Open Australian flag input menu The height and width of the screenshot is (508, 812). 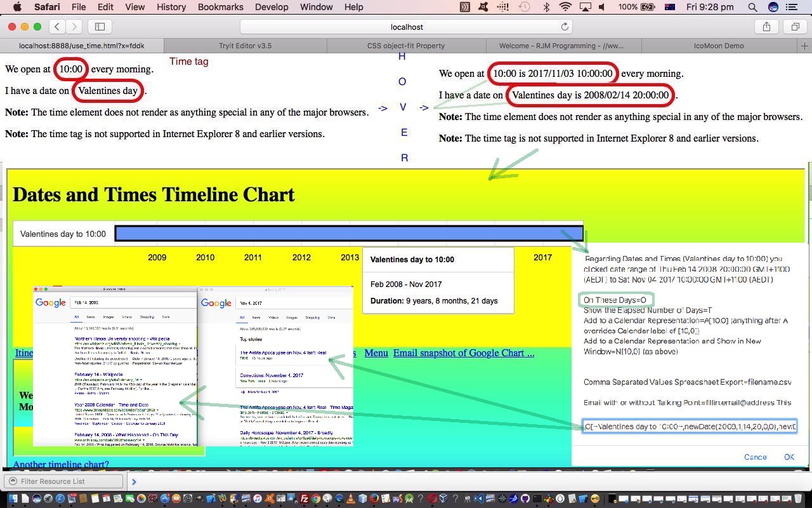click(x=670, y=7)
